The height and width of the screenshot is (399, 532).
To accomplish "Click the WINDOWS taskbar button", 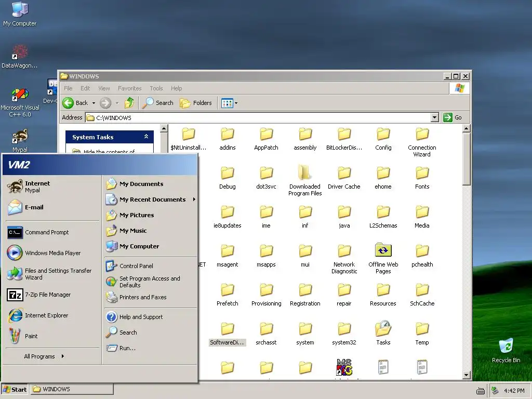I will coord(72,390).
